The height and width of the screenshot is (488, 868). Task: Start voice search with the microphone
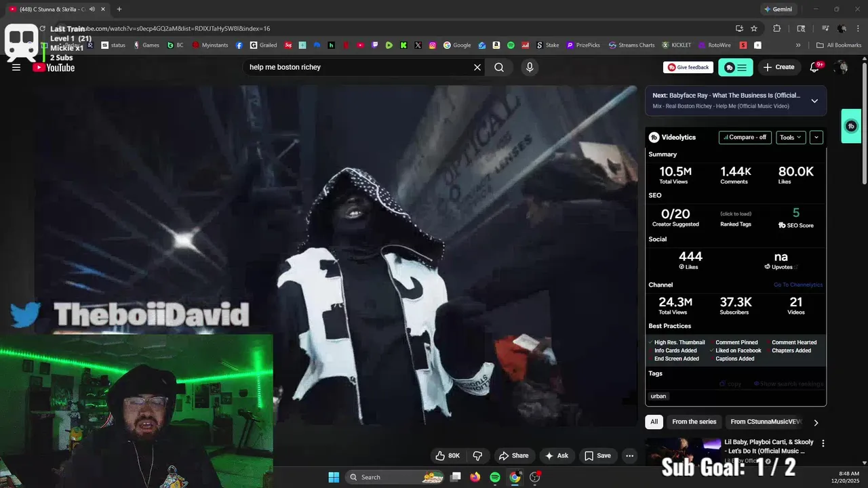point(530,67)
